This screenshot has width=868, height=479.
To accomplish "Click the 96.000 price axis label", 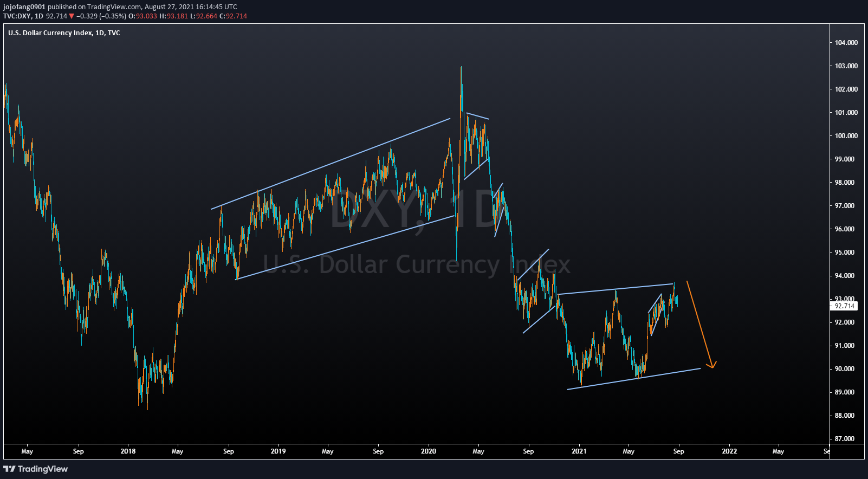I will click(x=846, y=229).
